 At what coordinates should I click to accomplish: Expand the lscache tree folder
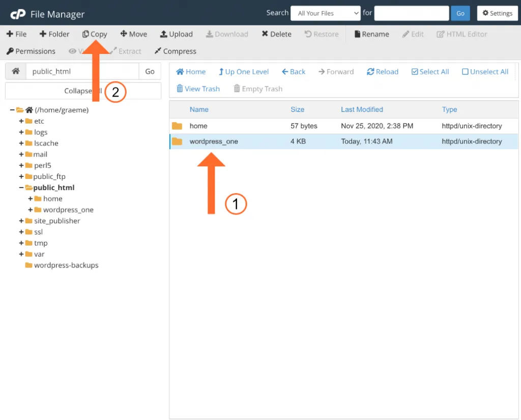click(21, 143)
